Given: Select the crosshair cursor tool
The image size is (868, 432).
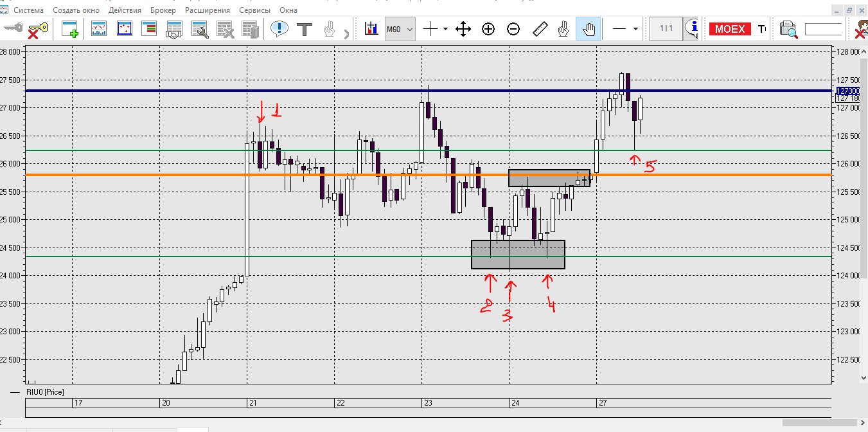Looking at the screenshot, I should click(430, 29).
